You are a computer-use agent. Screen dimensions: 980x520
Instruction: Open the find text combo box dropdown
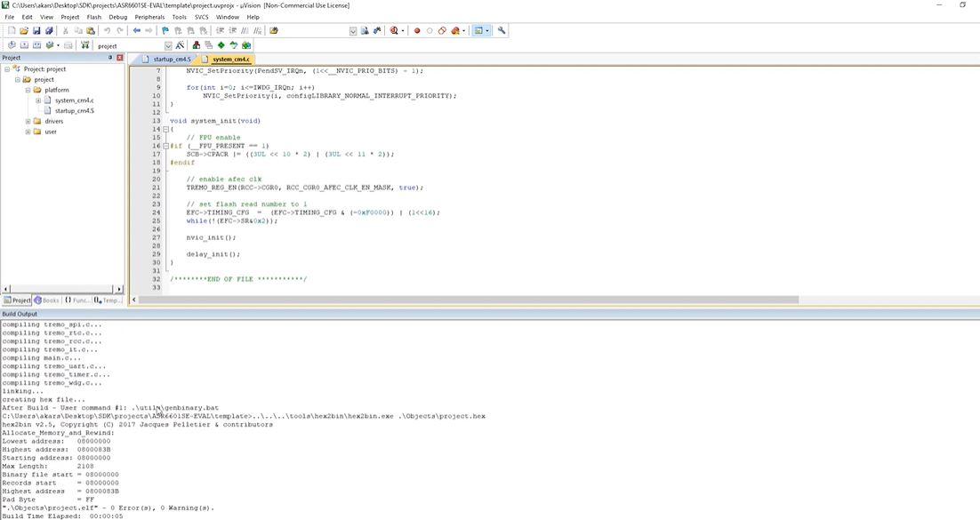[x=353, y=31]
